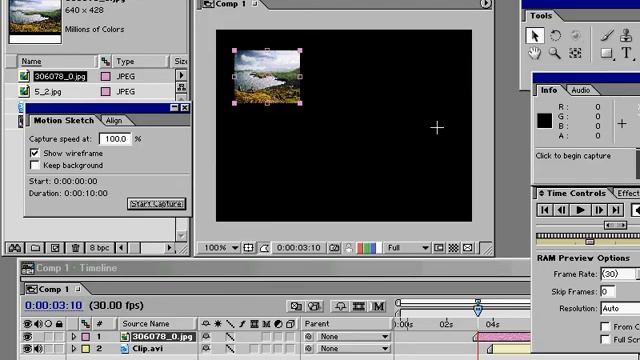Click the Capture speed percentage field

click(x=115, y=139)
